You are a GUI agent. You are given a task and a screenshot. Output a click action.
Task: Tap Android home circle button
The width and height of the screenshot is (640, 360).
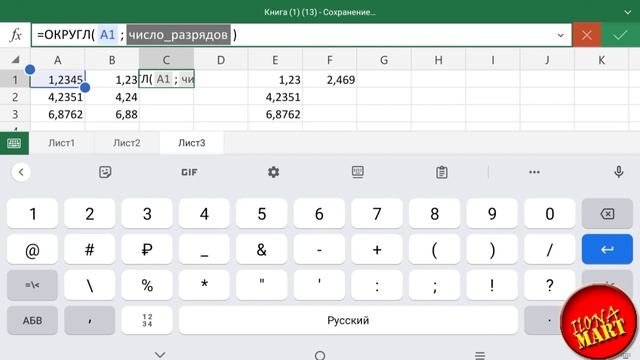click(320, 355)
